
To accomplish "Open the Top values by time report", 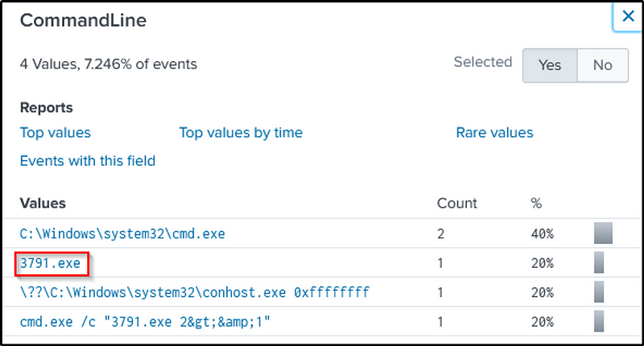I will (x=241, y=133).
